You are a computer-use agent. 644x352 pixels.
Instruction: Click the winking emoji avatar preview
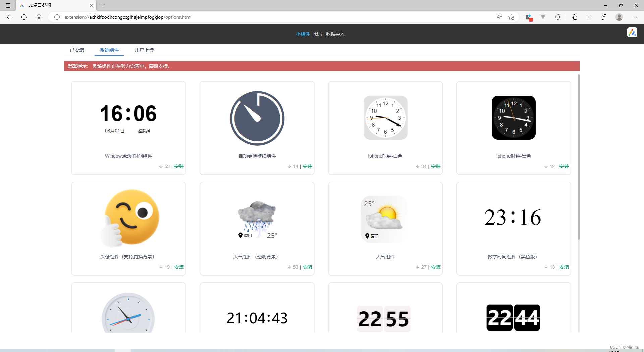(129, 218)
